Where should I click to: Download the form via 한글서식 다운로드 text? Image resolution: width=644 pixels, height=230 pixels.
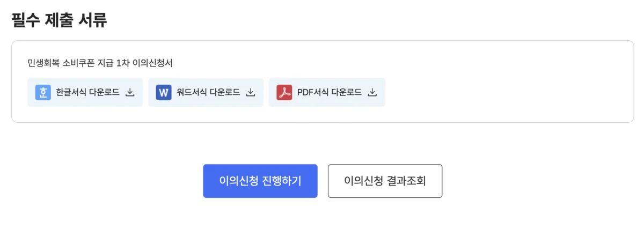coord(87,92)
